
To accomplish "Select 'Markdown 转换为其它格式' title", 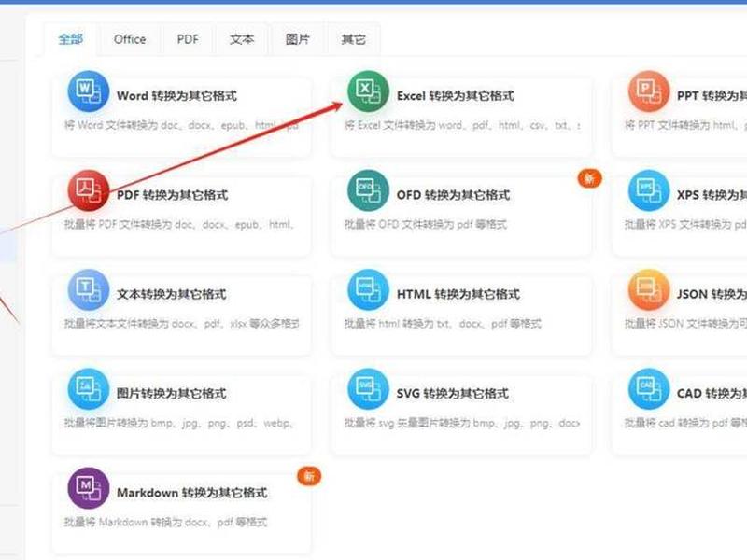I will [x=192, y=493].
